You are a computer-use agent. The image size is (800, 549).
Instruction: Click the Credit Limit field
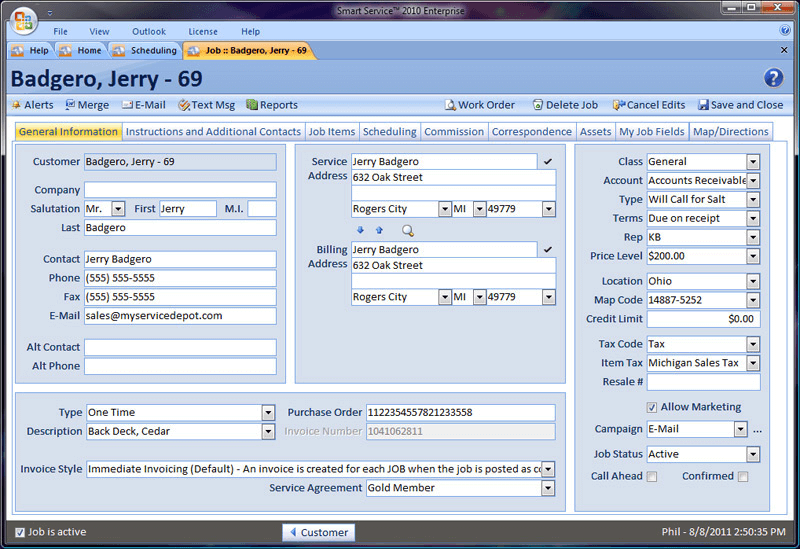tap(704, 319)
